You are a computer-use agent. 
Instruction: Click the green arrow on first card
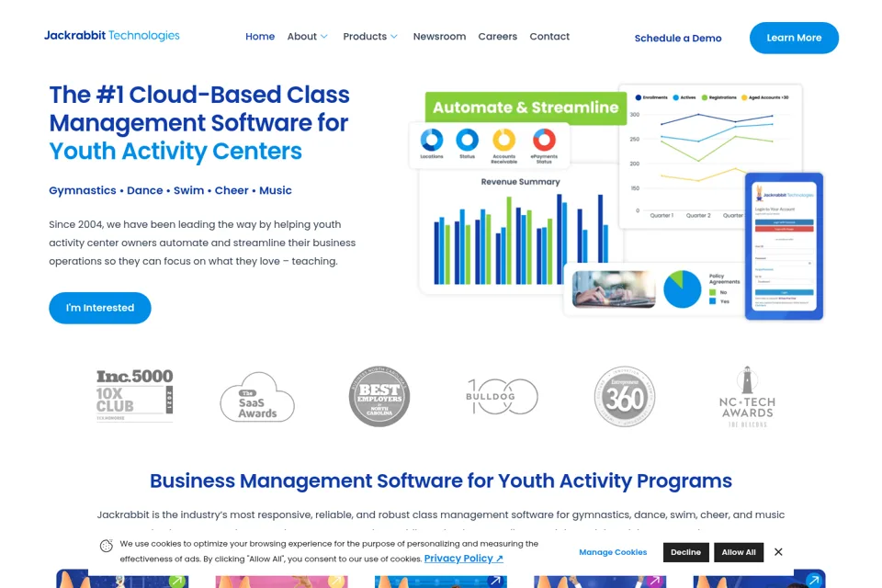pos(177,580)
